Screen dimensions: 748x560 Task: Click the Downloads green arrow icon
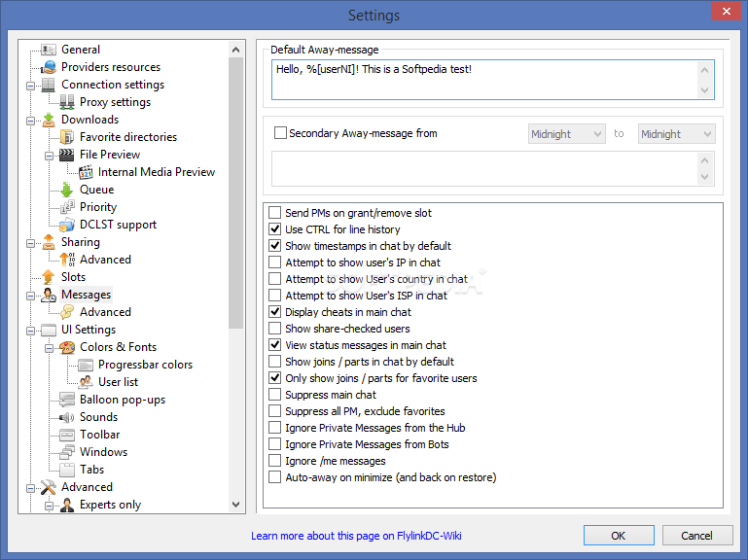click(x=49, y=120)
